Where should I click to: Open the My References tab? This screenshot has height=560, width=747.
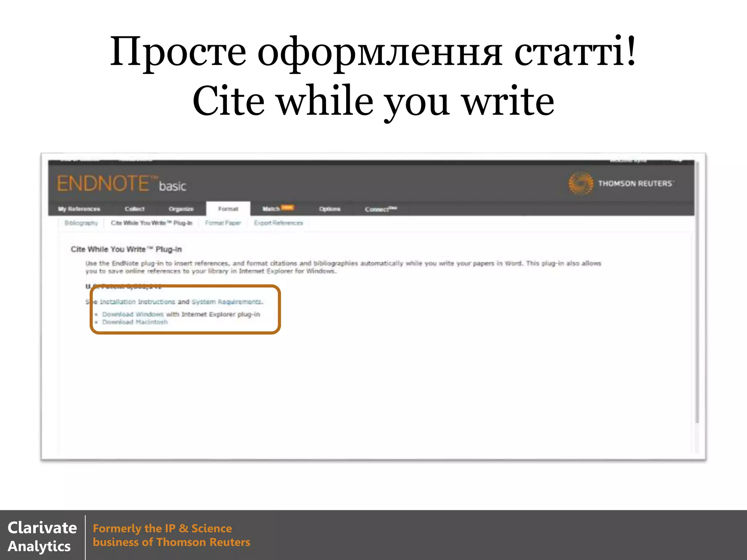[x=79, y=209]
